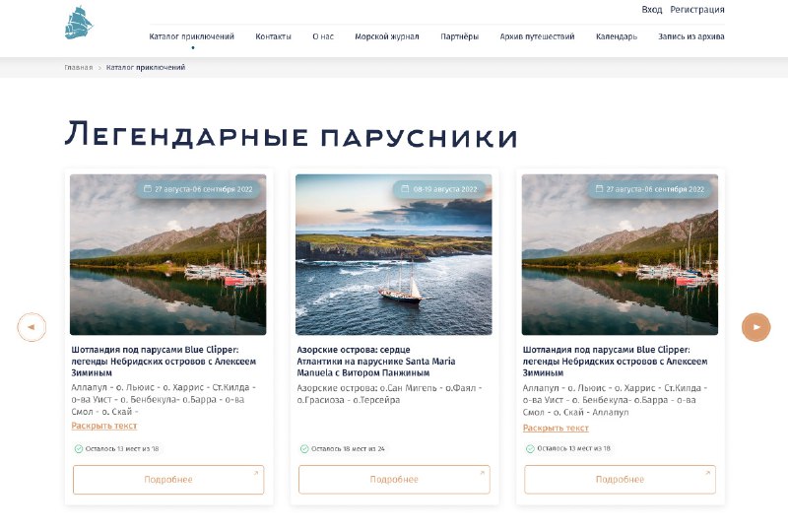Open Архив путешествий menu item
This screenshot has height=532, width=788.
pos(537,36)
